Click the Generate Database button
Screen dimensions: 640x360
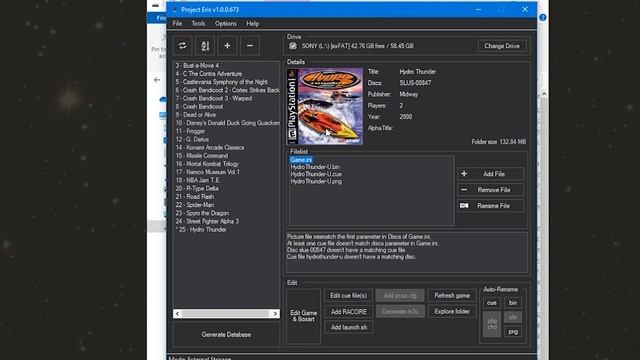(x=226, y=334)
